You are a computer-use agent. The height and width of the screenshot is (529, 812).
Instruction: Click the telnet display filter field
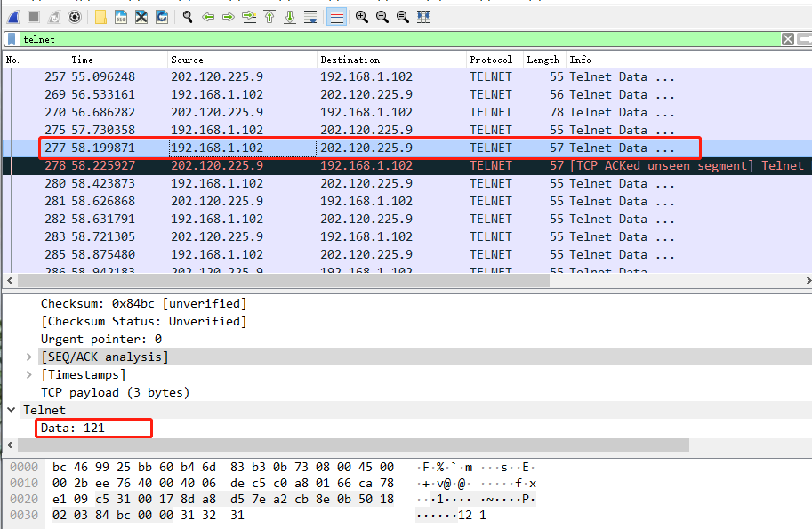pos(400,39)
